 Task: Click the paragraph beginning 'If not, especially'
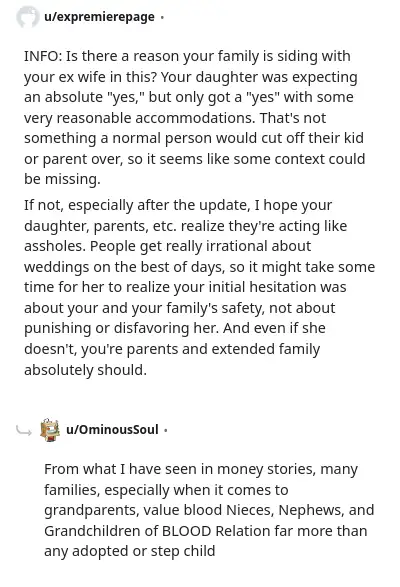point(199,287)
